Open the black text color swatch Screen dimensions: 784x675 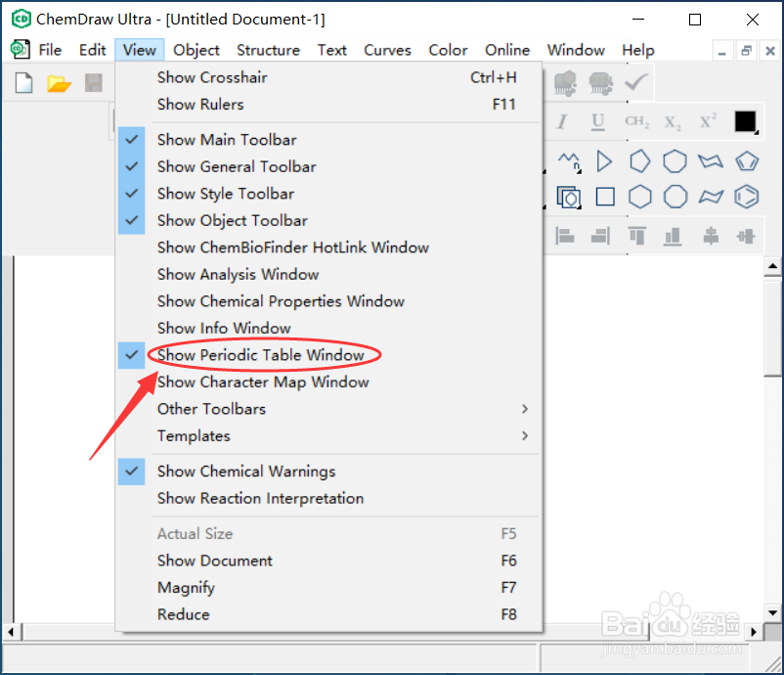pyautogui.click(x=745, y=121)
